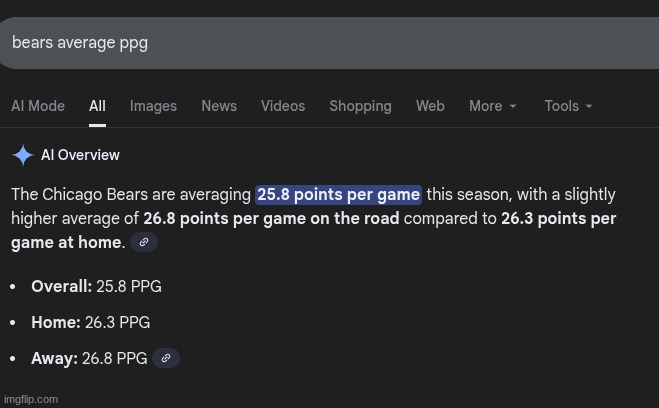Select the Shopping tab
This screenshot has height=408, width=659.
(x=360, y=106)
